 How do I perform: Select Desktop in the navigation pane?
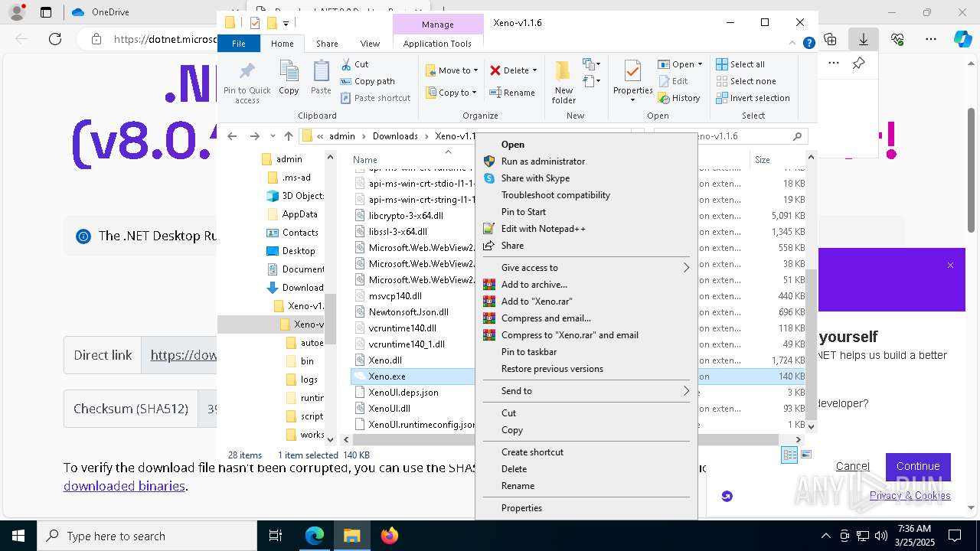point(299,251)
